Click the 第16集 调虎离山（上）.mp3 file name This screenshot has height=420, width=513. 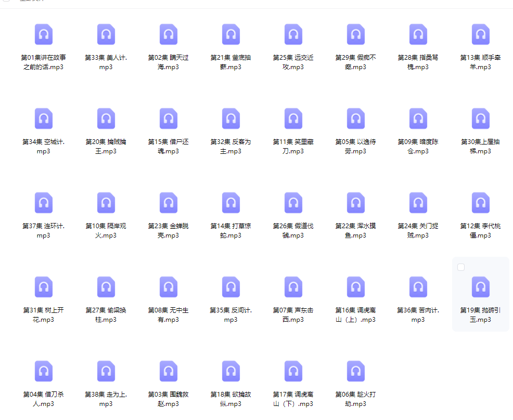point(356,315)
